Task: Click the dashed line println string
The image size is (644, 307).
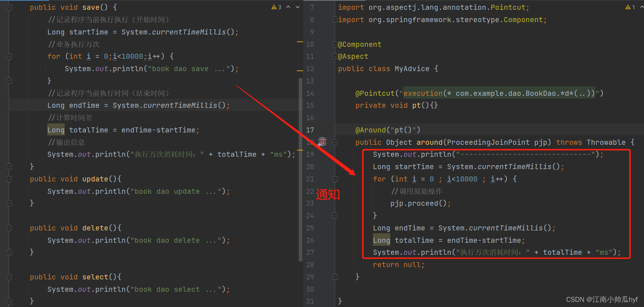Action: point(525,154)
